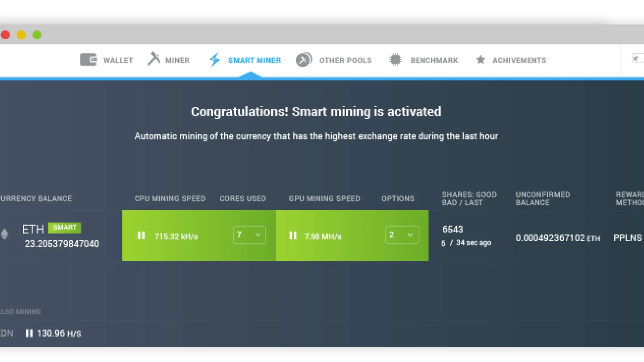Viewport: 644px width, 362px height.
Task: Click the pickaxe Miner icon
Action: click(x=154, y=59)
